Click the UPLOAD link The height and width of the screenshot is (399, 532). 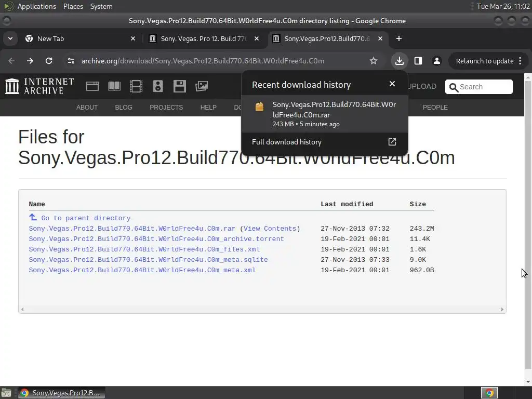pos(422,87)
